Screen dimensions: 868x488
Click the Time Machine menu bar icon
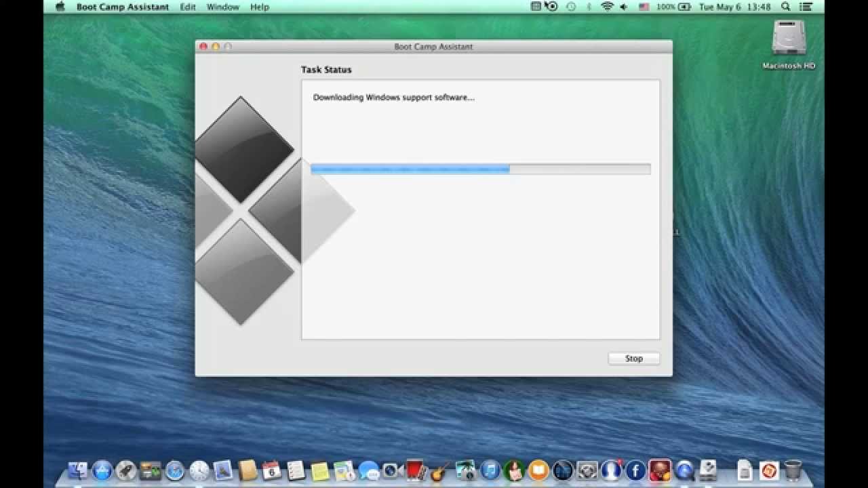(x=571, y=7)
